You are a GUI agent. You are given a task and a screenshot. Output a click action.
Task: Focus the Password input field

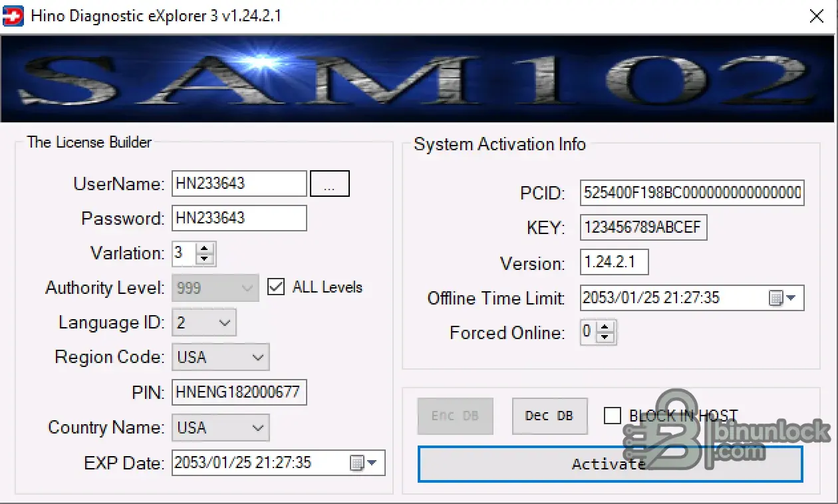(x=239, y=218)
